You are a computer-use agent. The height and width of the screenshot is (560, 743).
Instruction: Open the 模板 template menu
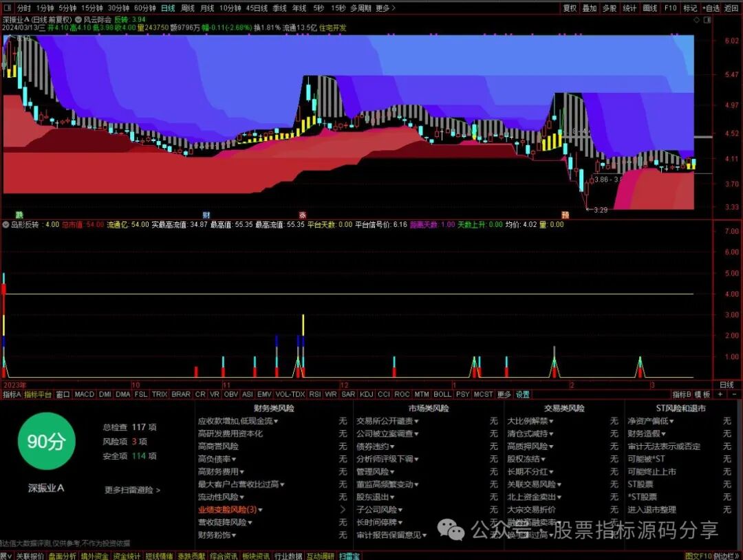702,394
